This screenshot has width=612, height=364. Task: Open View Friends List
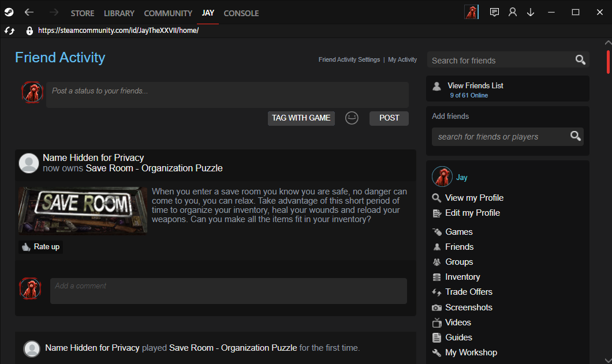pos(475,85)
